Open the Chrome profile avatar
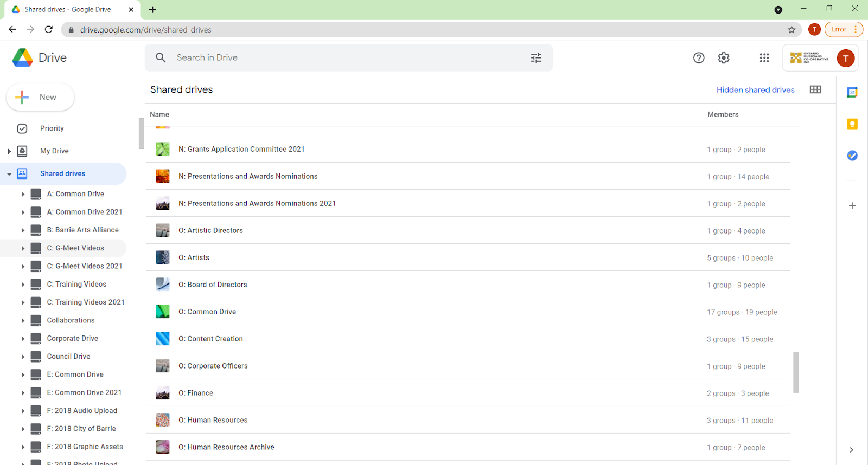 (x=814, y=30)
